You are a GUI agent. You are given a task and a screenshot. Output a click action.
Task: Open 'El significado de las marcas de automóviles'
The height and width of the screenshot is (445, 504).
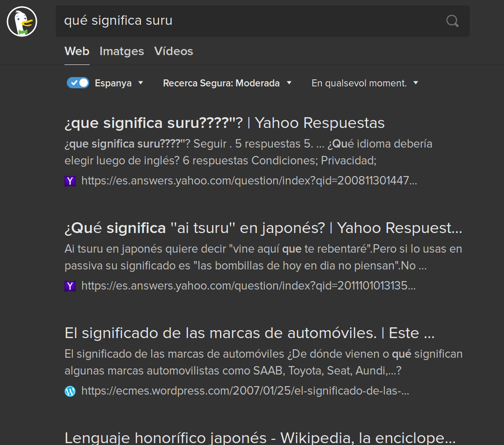point(249,333)
